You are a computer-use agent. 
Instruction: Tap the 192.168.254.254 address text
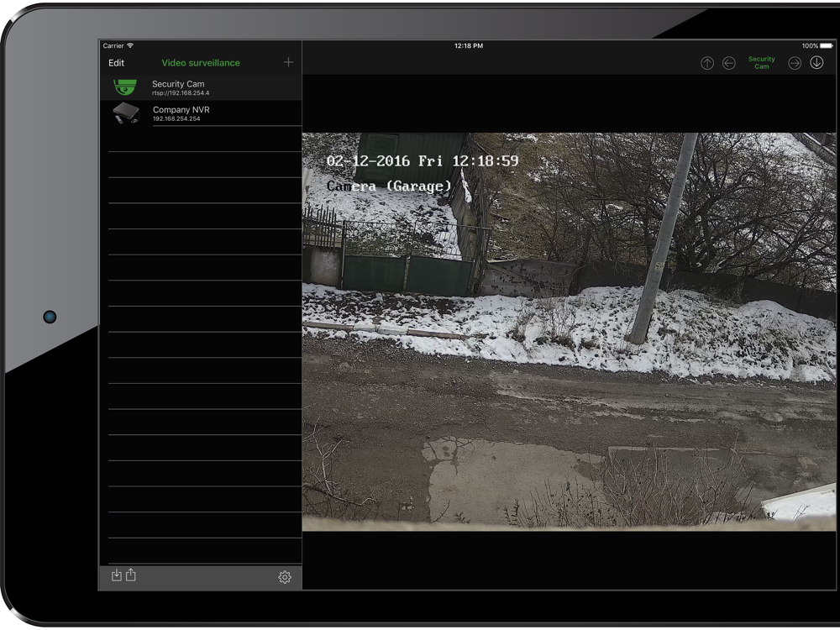(x=176, y=119)
